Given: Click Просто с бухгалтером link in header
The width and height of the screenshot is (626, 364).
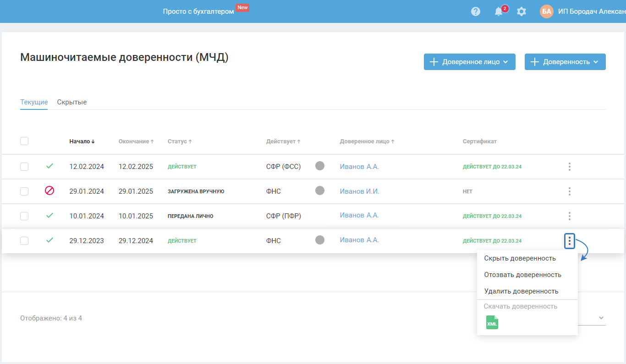Looking at the screenshot, I should (x=198, y=11).
